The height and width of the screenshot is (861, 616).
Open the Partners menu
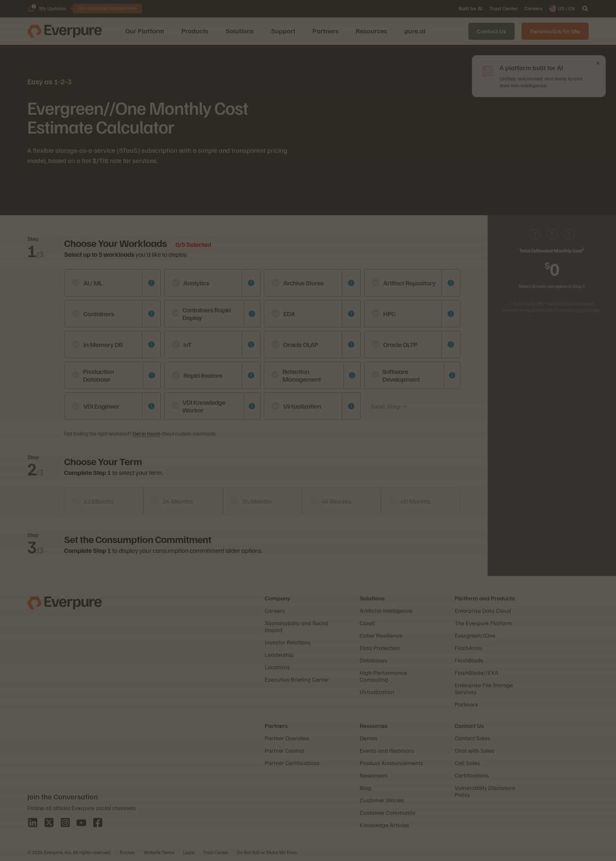[x=325, y=31]
